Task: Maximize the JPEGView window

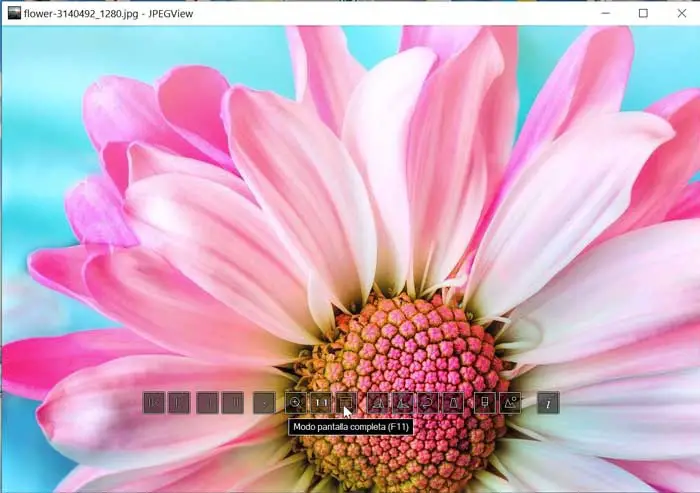Action: [643, 13]
